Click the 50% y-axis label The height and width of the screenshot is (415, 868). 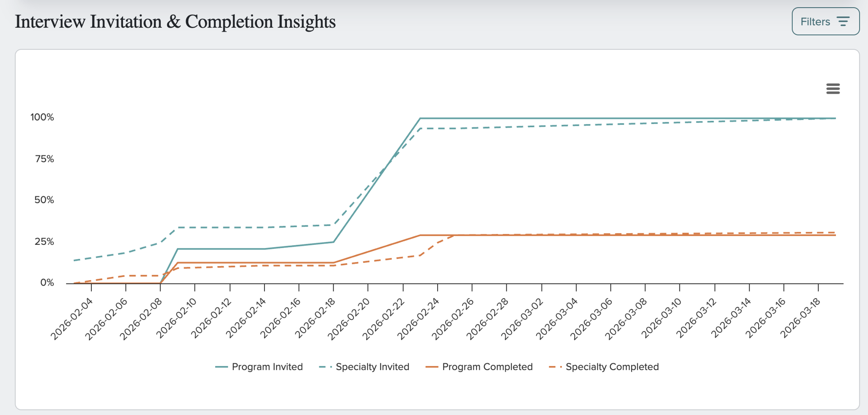coord(44,200)
